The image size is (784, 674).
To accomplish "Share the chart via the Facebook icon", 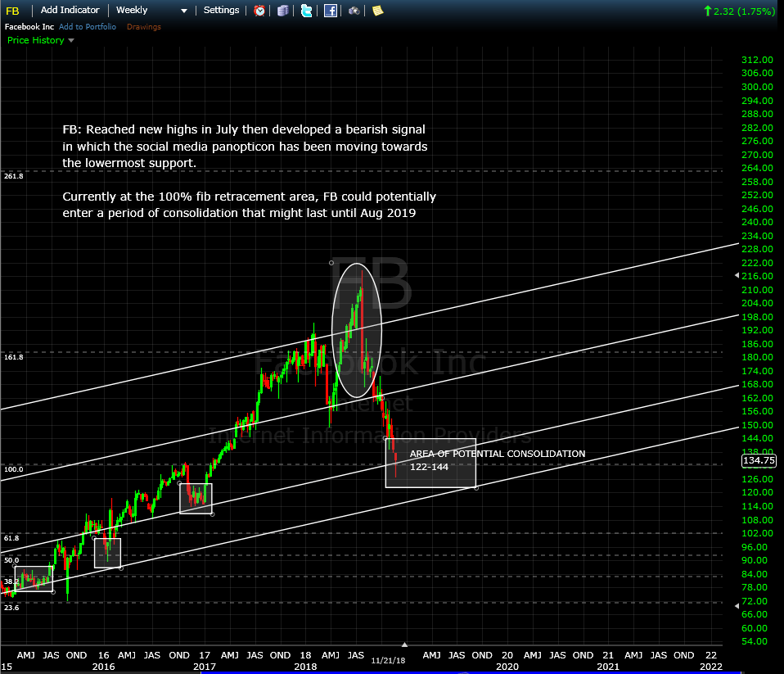I will coord(331,11).
